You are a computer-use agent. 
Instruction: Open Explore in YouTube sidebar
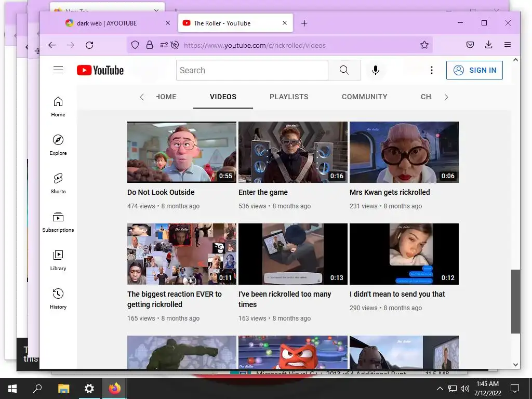tap(58, 145)
